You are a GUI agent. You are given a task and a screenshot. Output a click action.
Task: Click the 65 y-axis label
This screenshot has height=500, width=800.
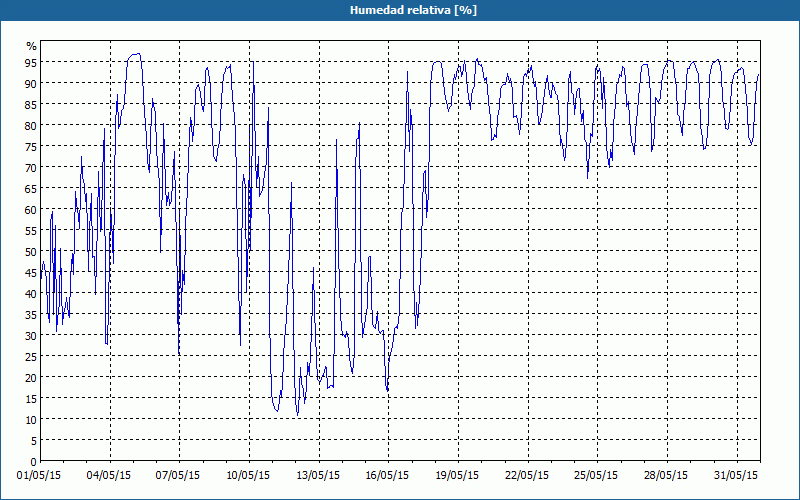(x=31, y=188)
